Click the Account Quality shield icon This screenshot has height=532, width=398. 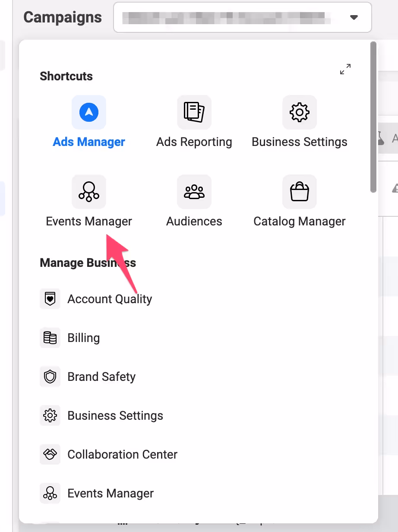(x=50, y=299)
